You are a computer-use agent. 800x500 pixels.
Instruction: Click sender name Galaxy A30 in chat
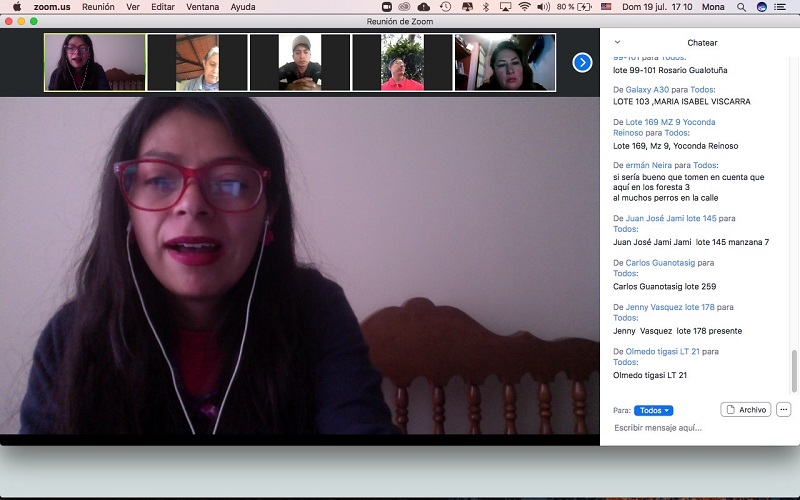click(647, 89)
